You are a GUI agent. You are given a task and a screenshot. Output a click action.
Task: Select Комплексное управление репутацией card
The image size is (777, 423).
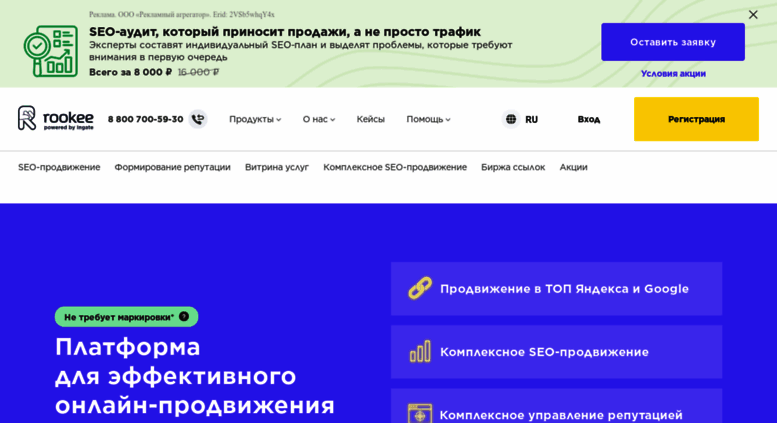pyautogui.click(x=556, y=406)
